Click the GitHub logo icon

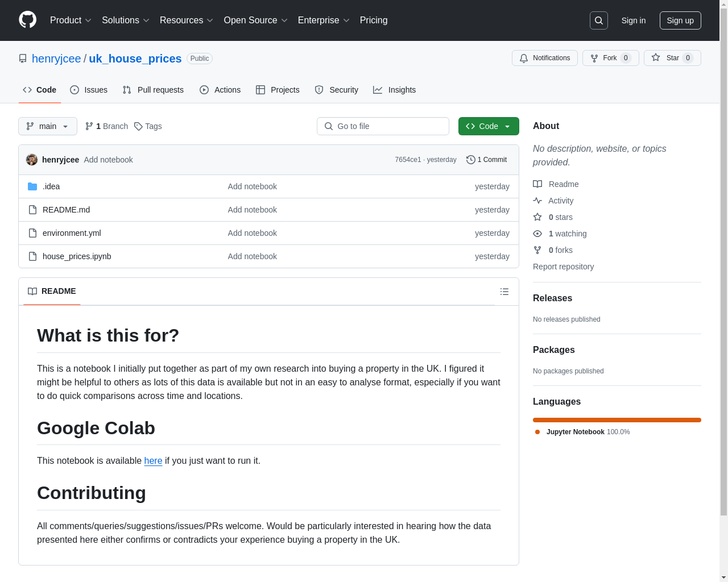tap(28, 20)
